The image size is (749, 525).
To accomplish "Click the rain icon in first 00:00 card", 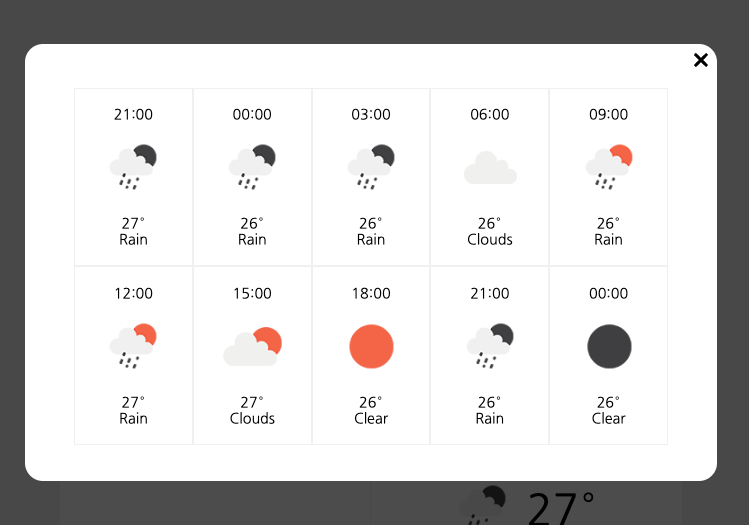I will [x=252, y=167].
